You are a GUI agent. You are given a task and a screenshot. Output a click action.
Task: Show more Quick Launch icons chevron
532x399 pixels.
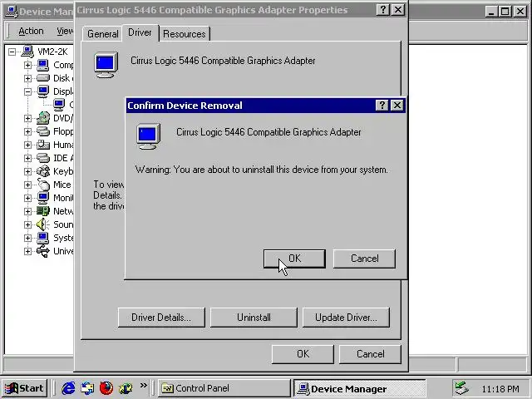pyautogui.click(x=144, y=385)
